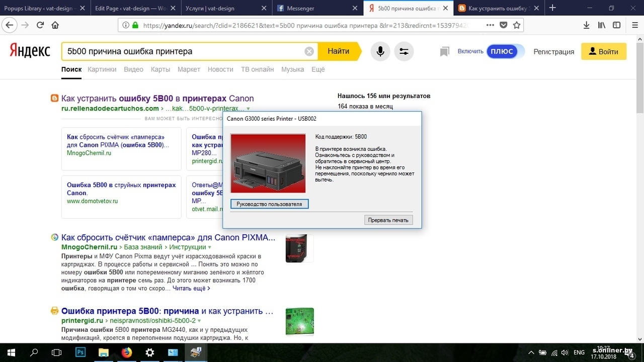Viewport: 644px width, 362px height.
Task: Open Yandex advanced search filters
Action: click(404, 51)
